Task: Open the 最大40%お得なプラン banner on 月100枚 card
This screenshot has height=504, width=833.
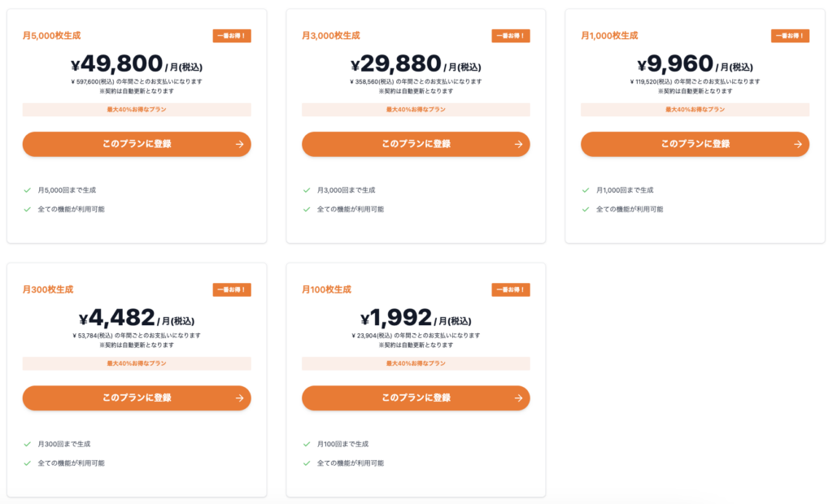Action: tap(416, 363)
